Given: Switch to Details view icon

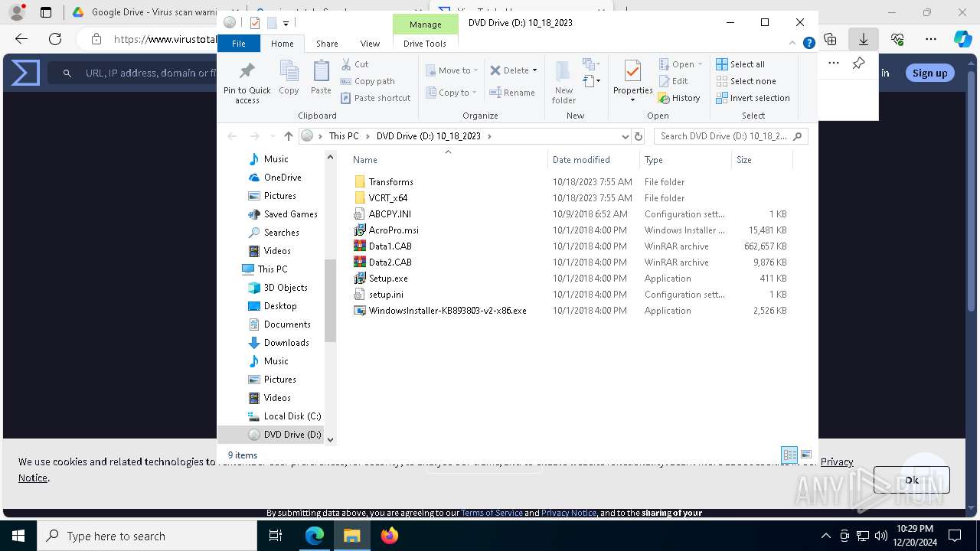Looking at the screenshot, I should (x=789, y=455).
